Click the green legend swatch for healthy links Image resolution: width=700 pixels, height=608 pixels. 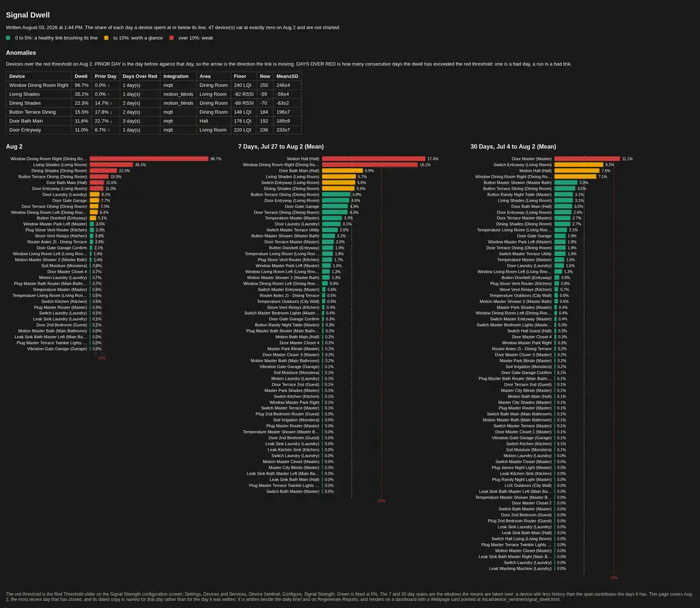[8, 38]
